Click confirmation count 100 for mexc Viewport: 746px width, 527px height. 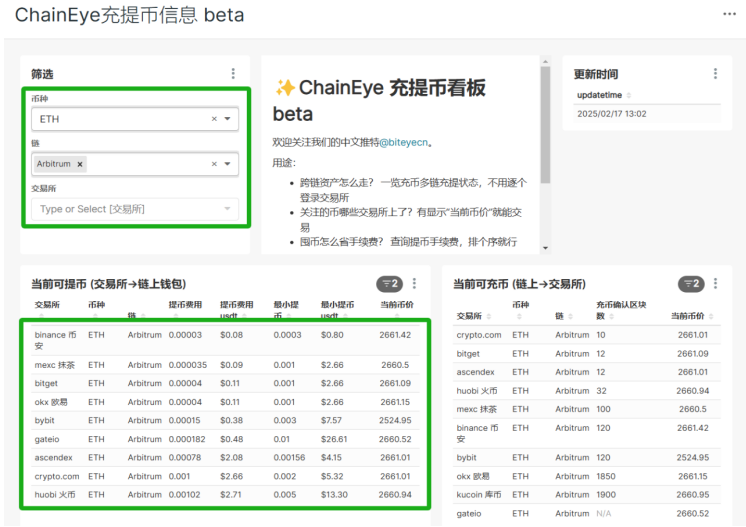603,409
